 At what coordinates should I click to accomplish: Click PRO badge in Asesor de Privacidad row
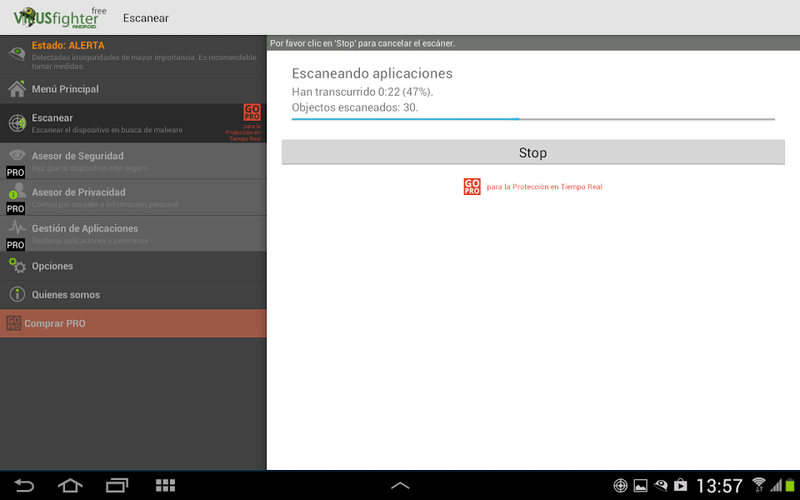pos(15,209)
